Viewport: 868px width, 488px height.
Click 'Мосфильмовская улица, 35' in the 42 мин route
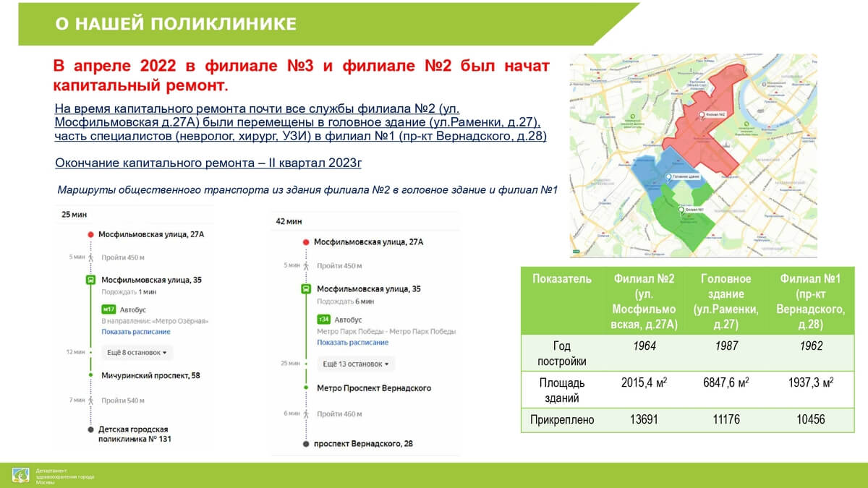pyautogui.click(x=369, y=289)
